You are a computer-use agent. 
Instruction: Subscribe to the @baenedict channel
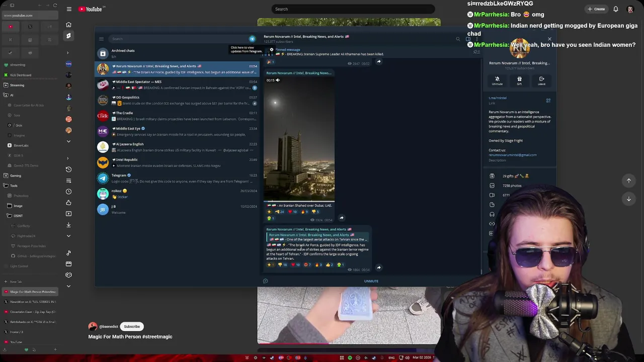point(132,326)
